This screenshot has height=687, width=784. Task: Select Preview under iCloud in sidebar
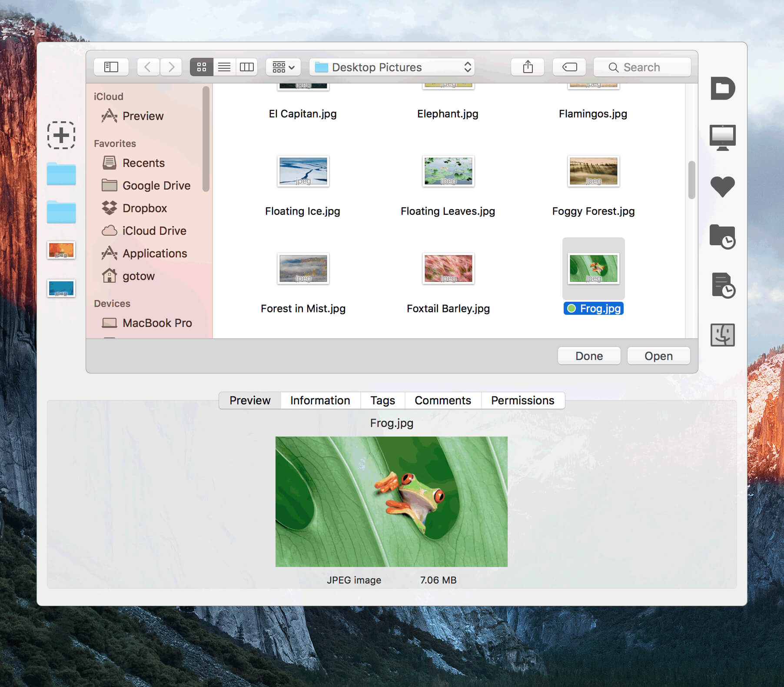(143, 116)
